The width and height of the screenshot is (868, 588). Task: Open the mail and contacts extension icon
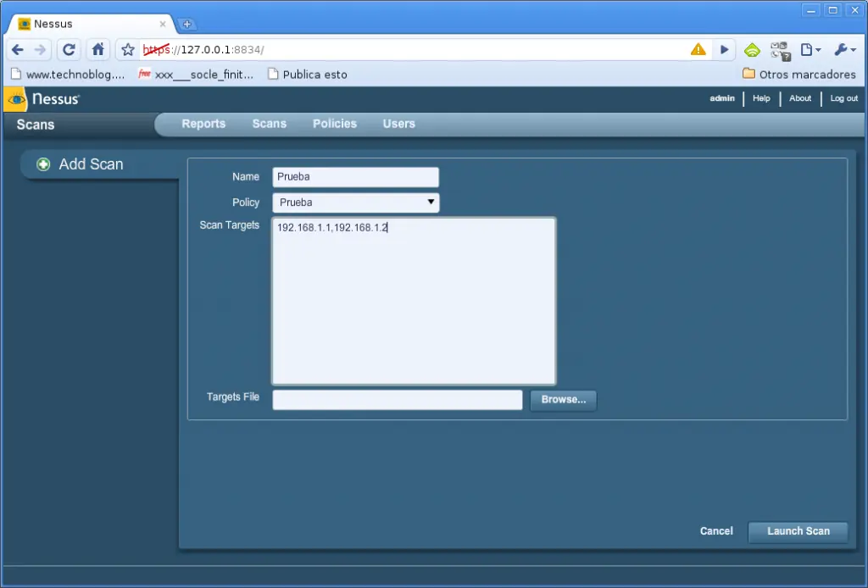[x=781, y=51]
